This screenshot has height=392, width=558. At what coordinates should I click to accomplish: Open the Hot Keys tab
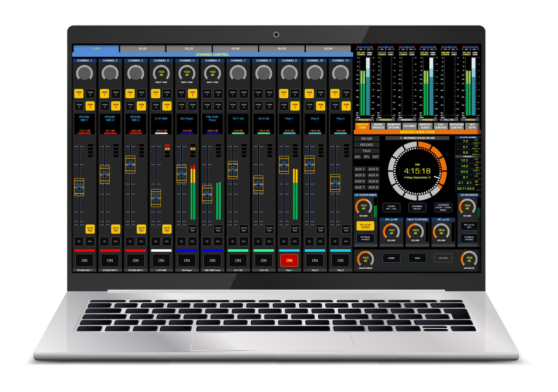(472, 126)
